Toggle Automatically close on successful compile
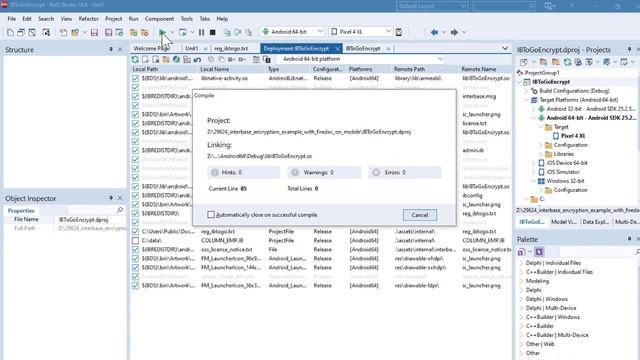Image resolution: width=640 pixels, height=360 pixels. 211,215
